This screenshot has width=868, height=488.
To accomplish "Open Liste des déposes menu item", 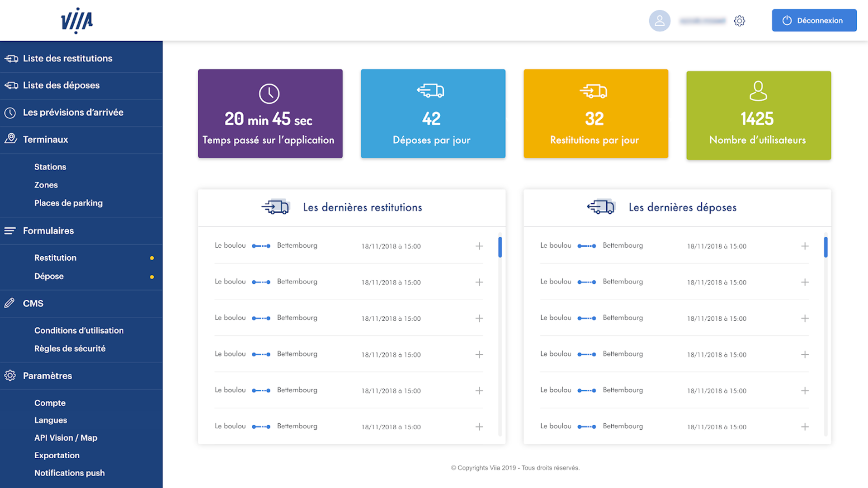I will click(61, 85).
